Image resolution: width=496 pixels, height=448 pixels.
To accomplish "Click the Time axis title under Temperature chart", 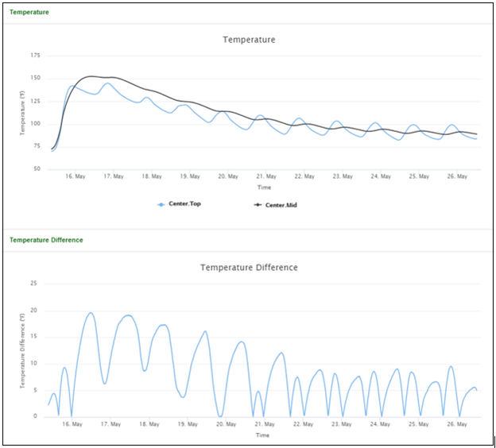I will click(264, 187).
